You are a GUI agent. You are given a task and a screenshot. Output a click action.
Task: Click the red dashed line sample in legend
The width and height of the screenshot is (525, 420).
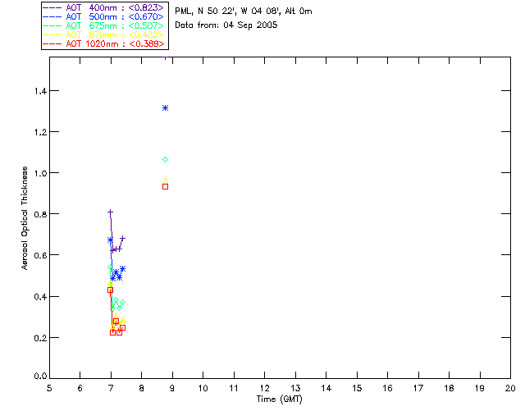pos(52,43)
